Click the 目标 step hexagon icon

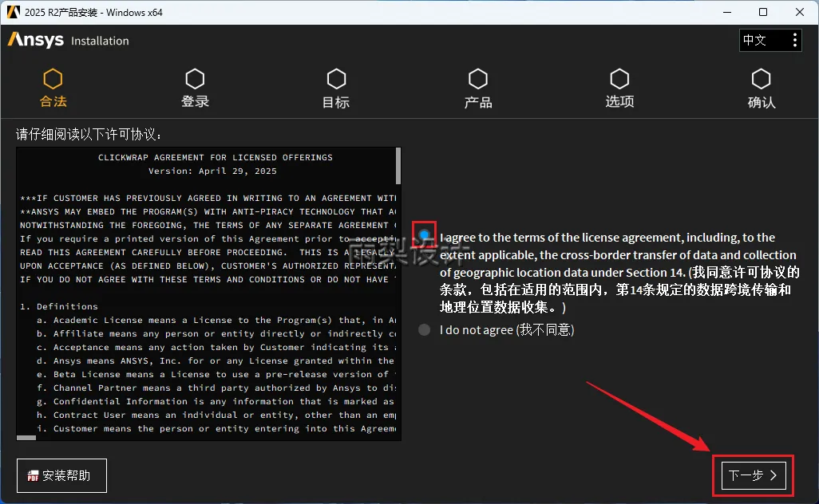click(336, 79)
